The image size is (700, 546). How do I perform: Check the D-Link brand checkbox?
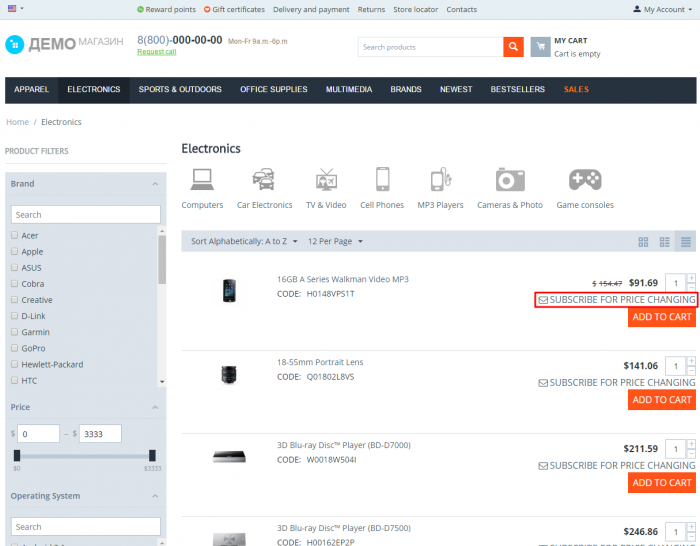click(14, 316)
